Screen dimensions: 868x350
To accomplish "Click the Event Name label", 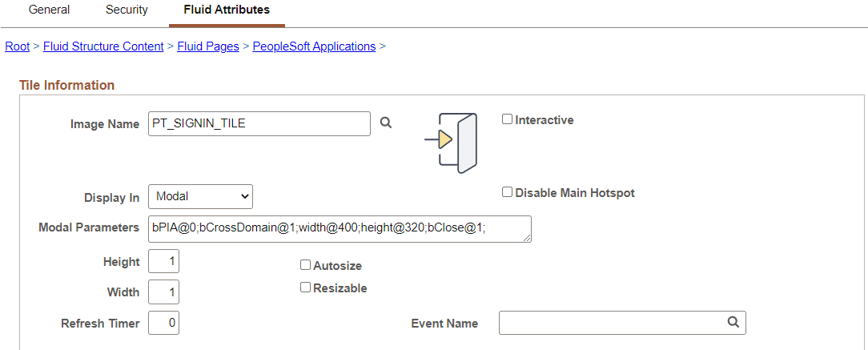I will click(x=444, y=324).
